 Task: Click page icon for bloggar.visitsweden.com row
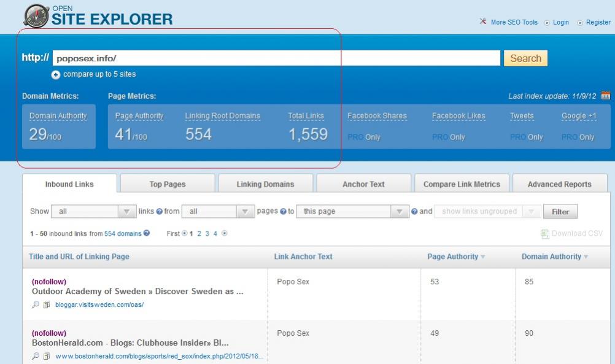pyautogui.click(x=46, y=304)
